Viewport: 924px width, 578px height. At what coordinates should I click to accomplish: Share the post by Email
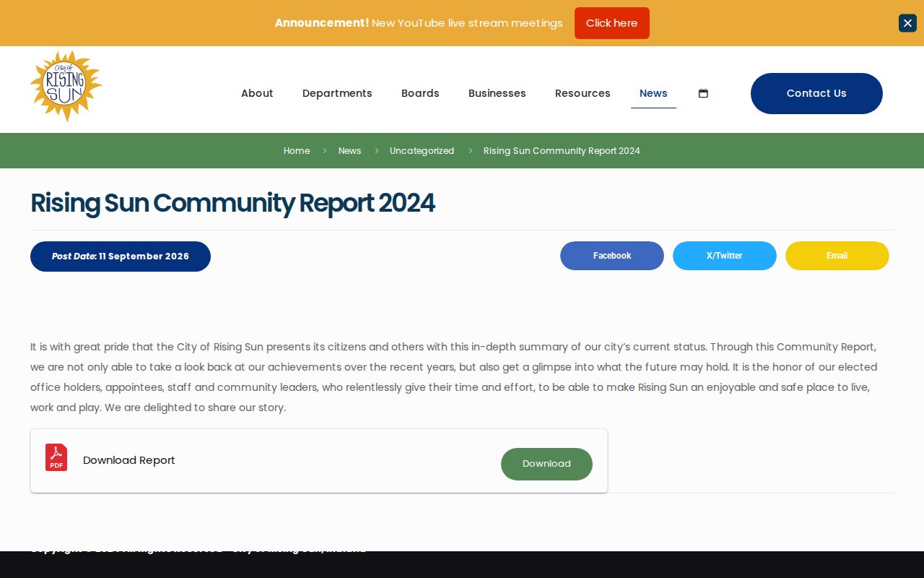tap(837, 256)
